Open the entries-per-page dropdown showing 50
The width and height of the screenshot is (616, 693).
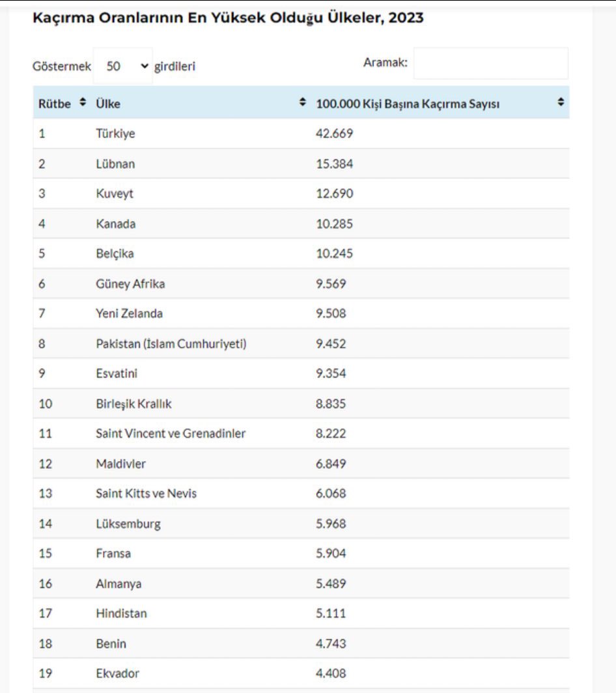pos(123,66)
